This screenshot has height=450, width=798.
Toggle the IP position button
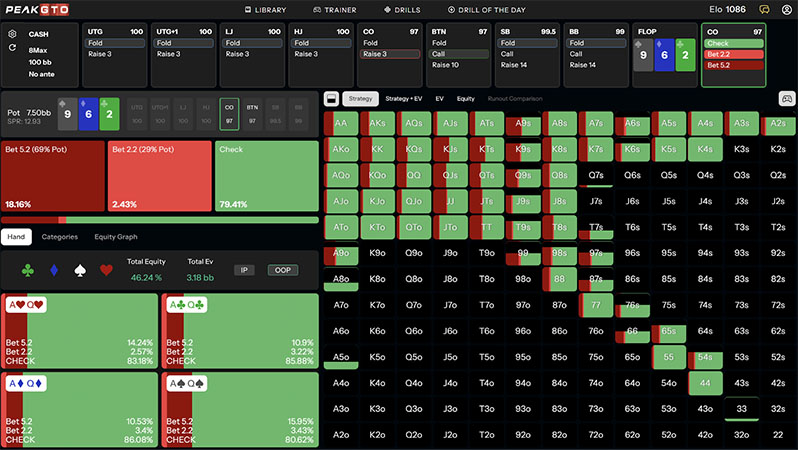pyautogui.click(x=245, y=270)
